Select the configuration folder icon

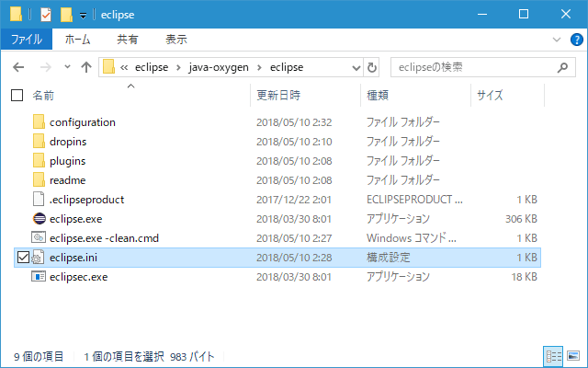(x=39, y=122)
